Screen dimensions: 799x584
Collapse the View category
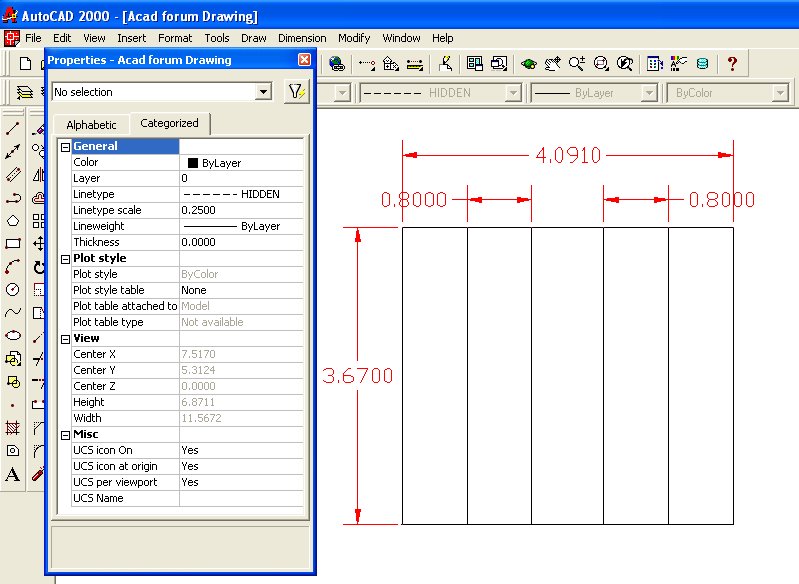coord(66,339)
